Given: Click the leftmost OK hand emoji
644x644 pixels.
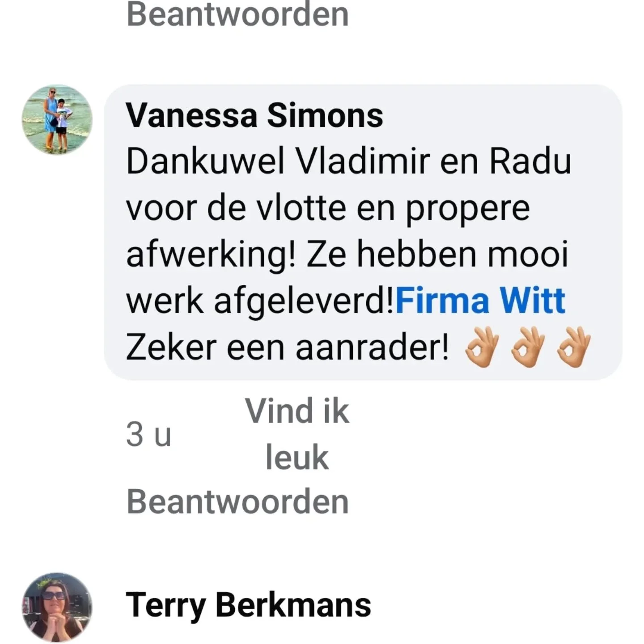Looking at the screenshot, I should point(482,347).
